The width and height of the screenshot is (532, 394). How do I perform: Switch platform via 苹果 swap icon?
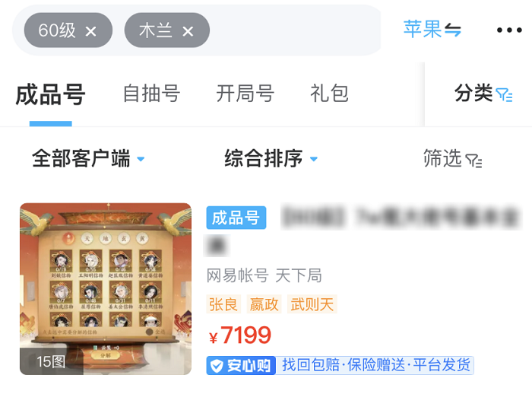[453, 30]
